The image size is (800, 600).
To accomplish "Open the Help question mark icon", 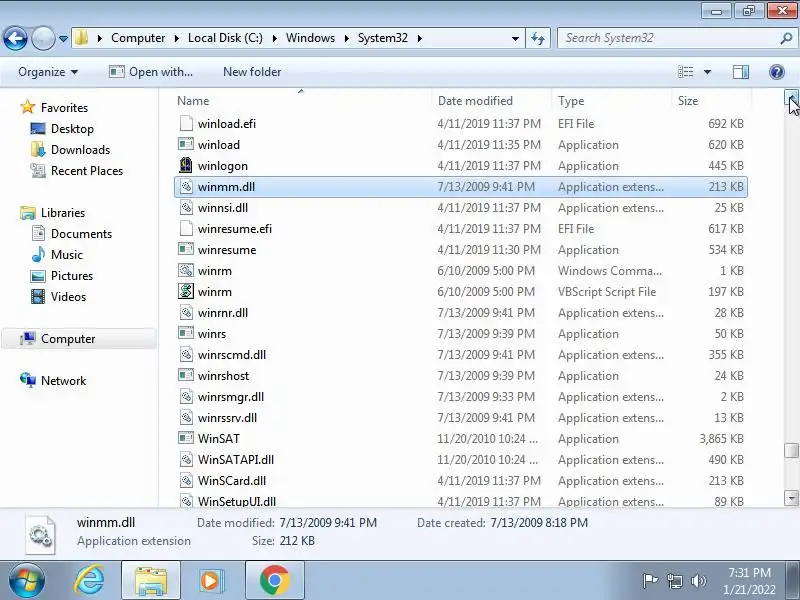I will coord(777,72).
